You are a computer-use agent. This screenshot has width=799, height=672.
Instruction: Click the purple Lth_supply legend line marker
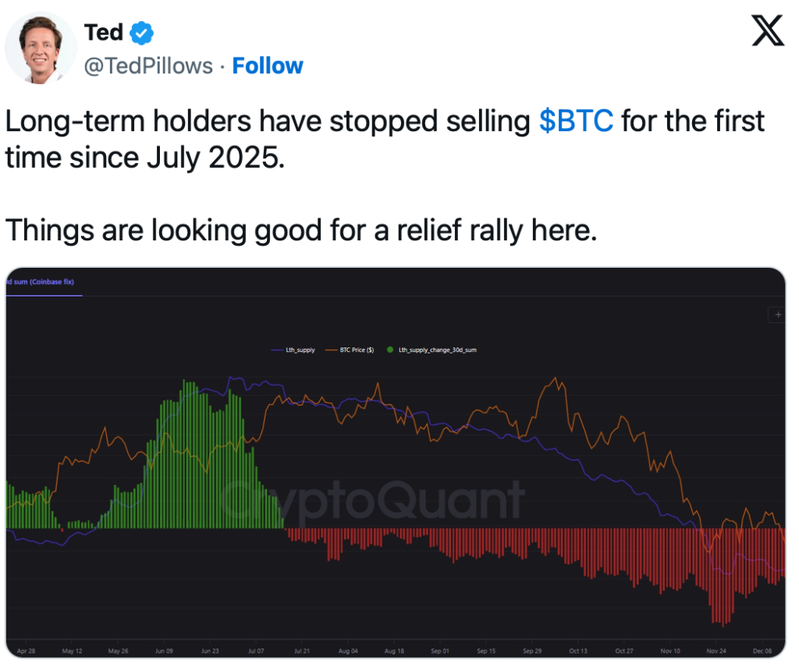click(279, 350)
